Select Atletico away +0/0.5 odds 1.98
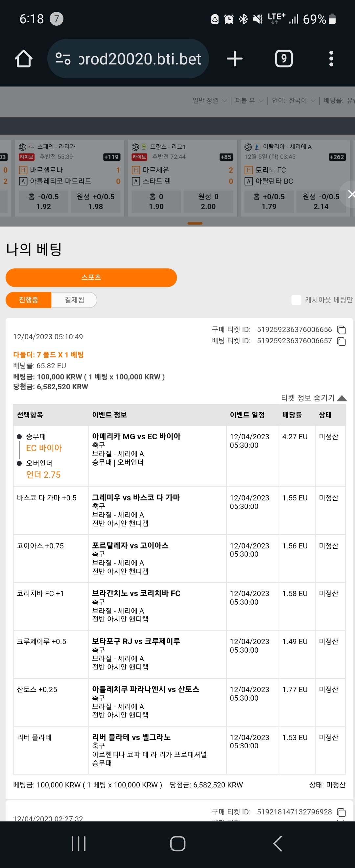355x868 pixels. (x=96, y=202)
